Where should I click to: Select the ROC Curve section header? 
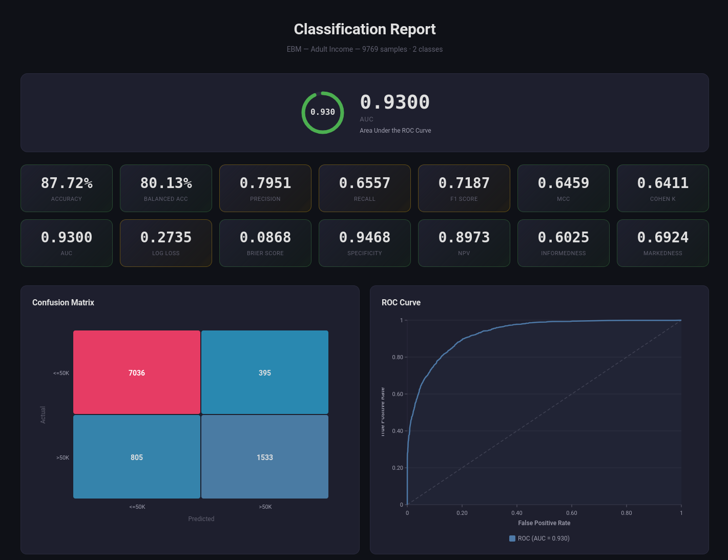(401, 302)
